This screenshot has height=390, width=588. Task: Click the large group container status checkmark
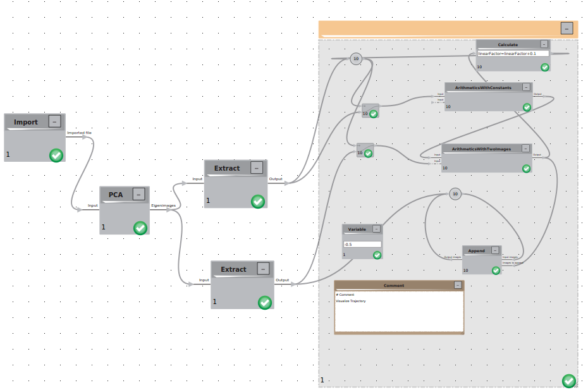coord(569,381)
